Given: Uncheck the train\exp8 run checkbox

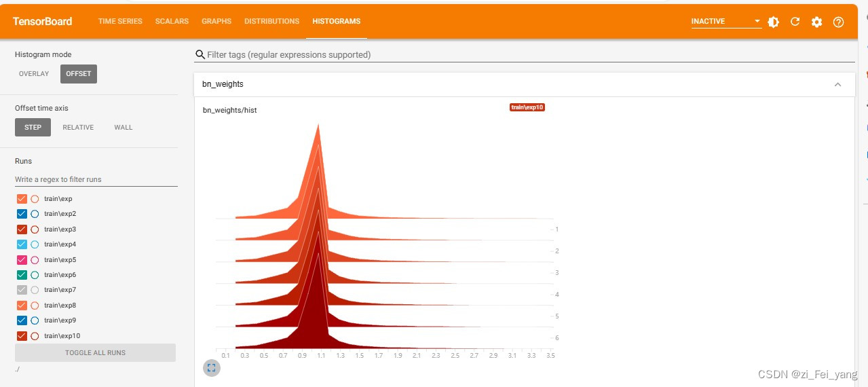Looking at the screenshot, I should pyautogui.click(x=22, y=306).
